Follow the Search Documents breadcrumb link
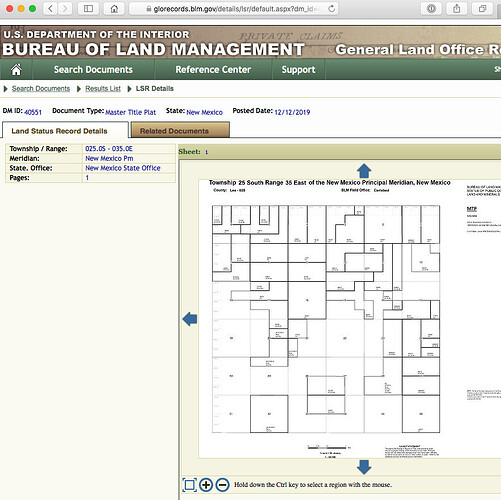The image size is (501, 500). pos(41,89)
